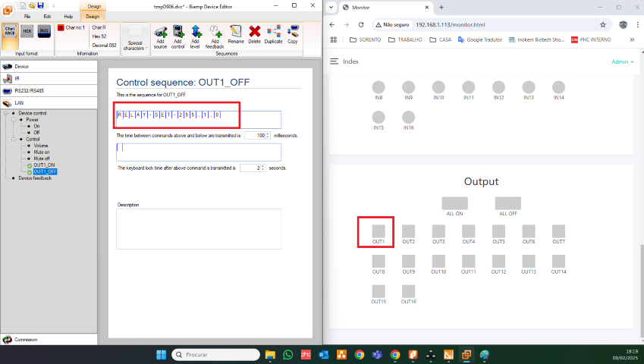644x364 pixels.
Task: Click the Add source icon
Action: coord(160,36)
